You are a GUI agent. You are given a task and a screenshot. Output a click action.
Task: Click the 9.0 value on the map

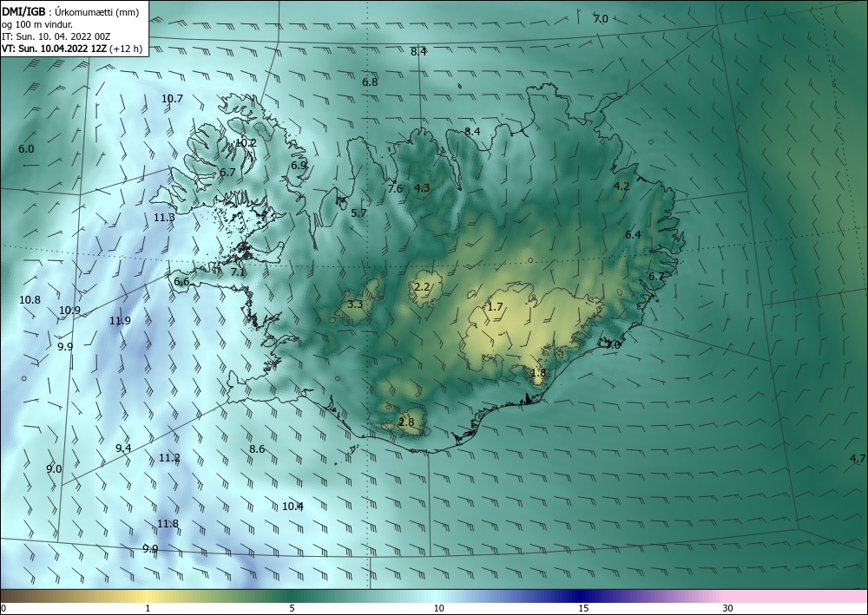pos(54,469)
